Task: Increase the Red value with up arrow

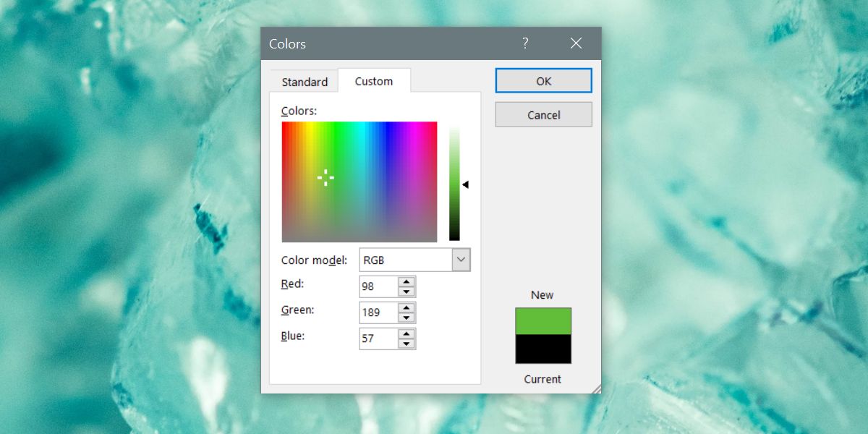Action: click(407, 282)
